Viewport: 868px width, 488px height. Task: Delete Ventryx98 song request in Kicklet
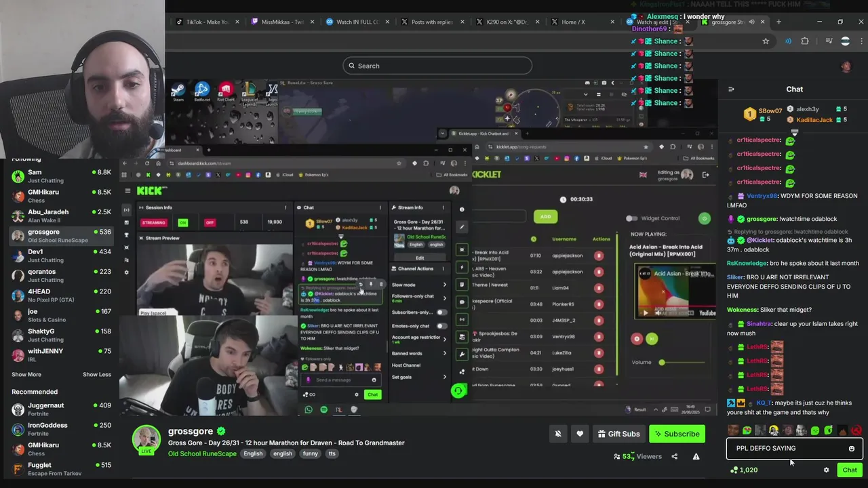pos(599,337)
